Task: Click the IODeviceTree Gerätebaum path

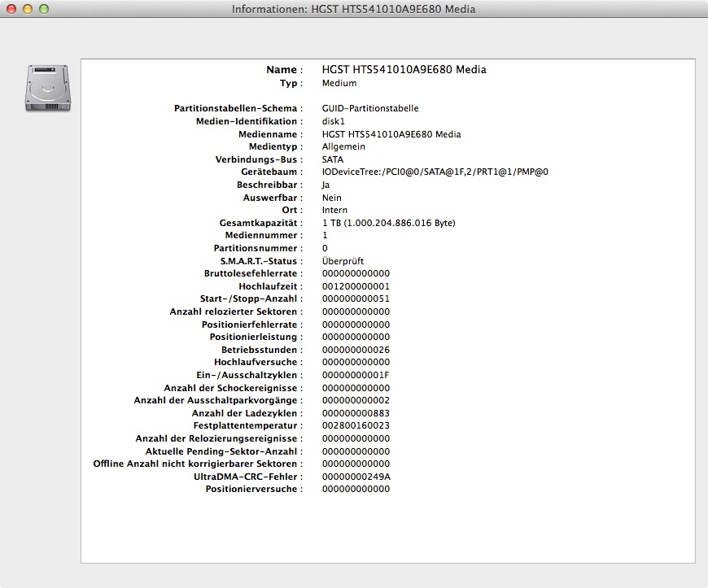Action: (435, 172)
